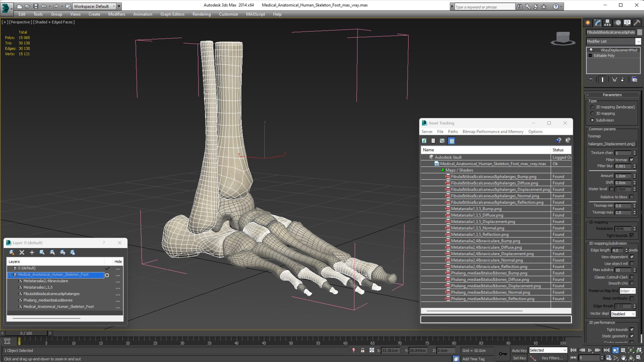This screenshot has width=644, height=362.
Task: Click the Save File toolbar icon
Action: click(36, 6)
